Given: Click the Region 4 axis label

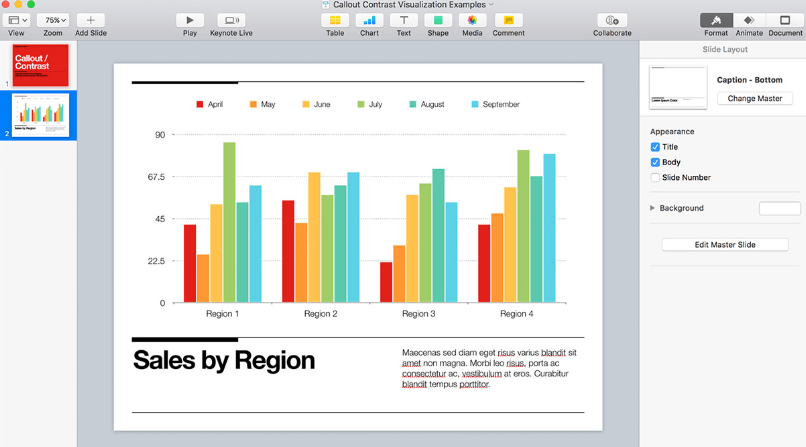Looking at the screenshot, I should click(x=517, y=314).
